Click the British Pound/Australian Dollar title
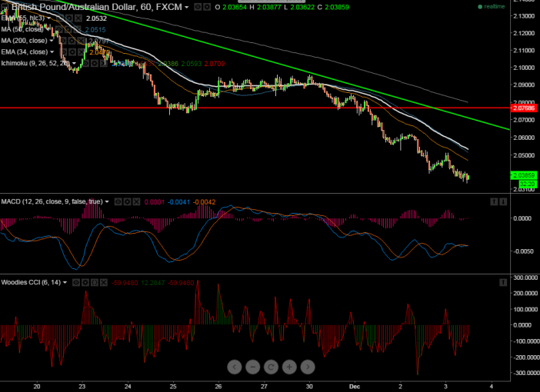540x392 pixels. click(96, 7)
